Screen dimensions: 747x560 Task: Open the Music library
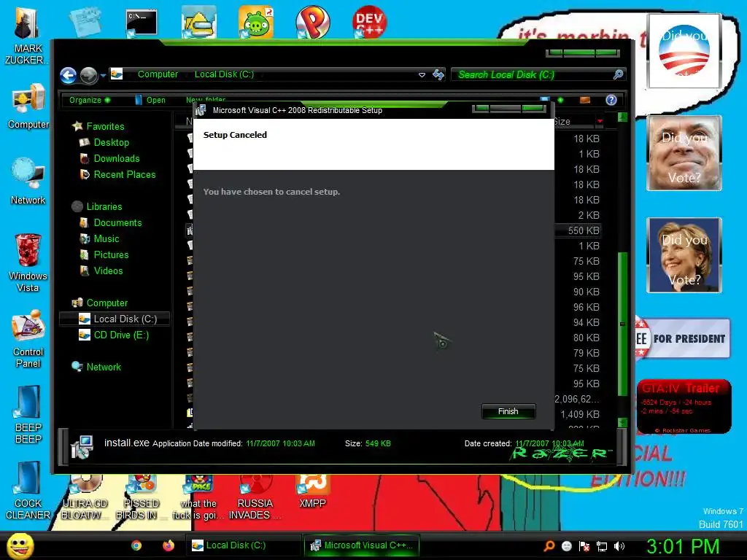(x=107, y=239)
